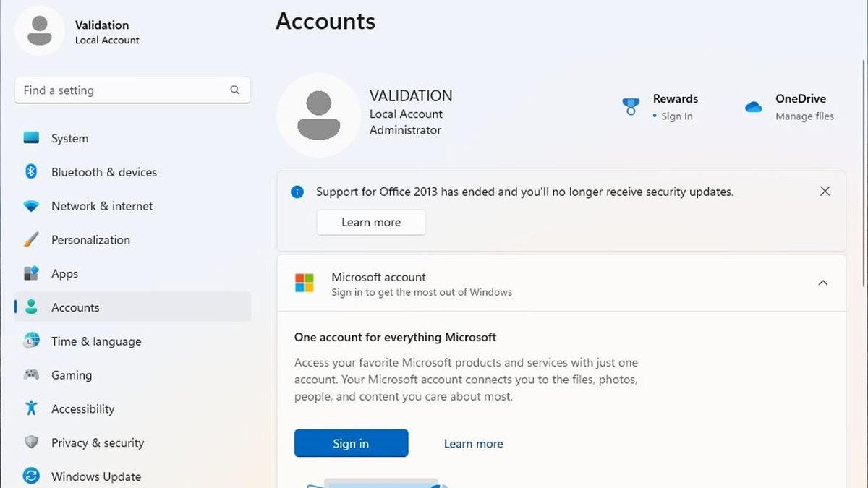Open System settings from the sidebar
This screenshot has width=868, height=488.
30,138
